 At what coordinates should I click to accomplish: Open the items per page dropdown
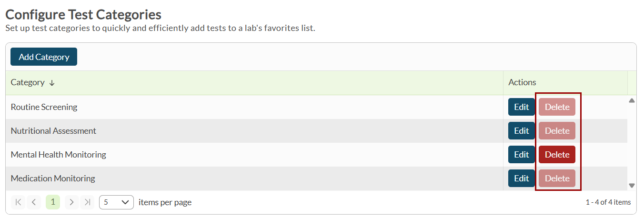(x=116, y=202)
